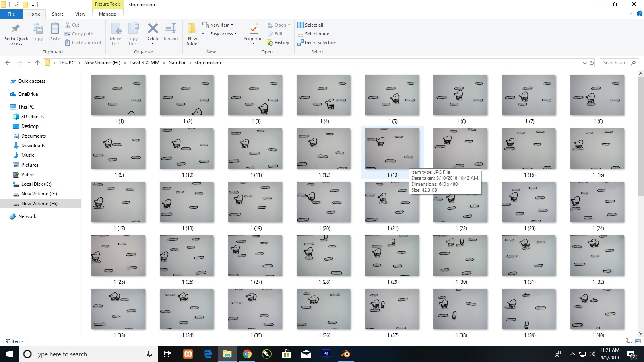The width and height of the screenshot is (644, 362).
Task: Open the New item dropdown
Action: pos(219,25)
